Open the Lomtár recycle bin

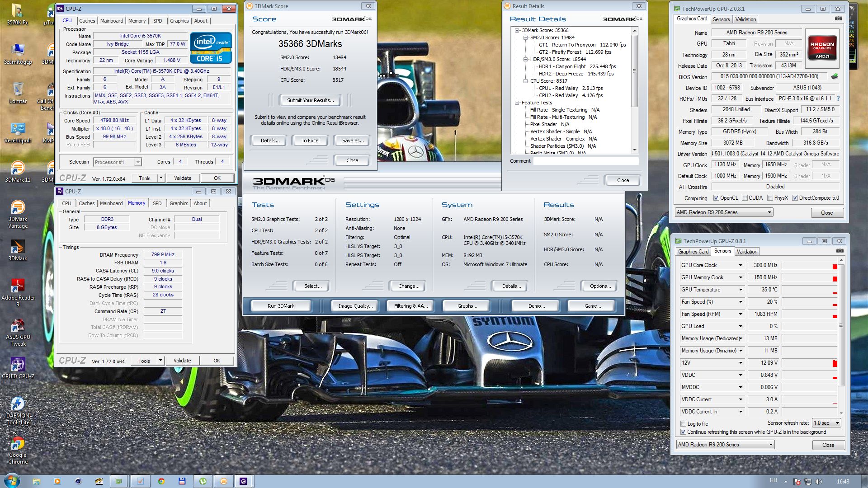[x=18, y=94]
